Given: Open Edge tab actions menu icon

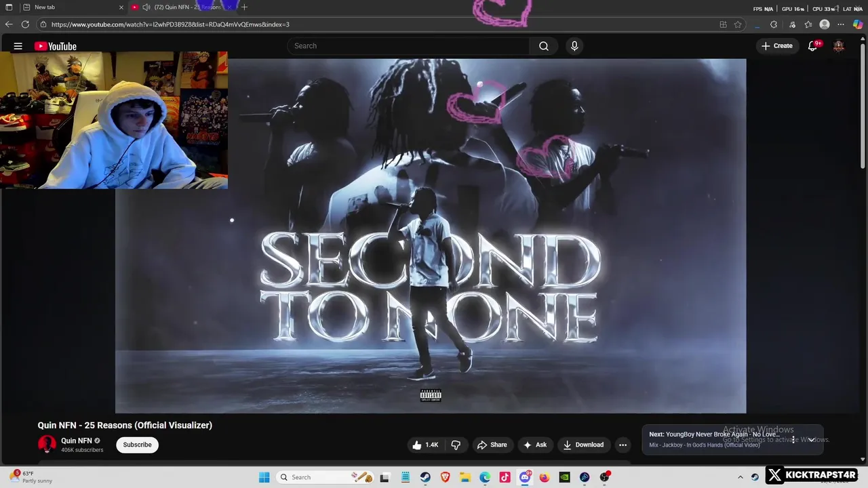Looking at the screenshot, I should 9,7.
